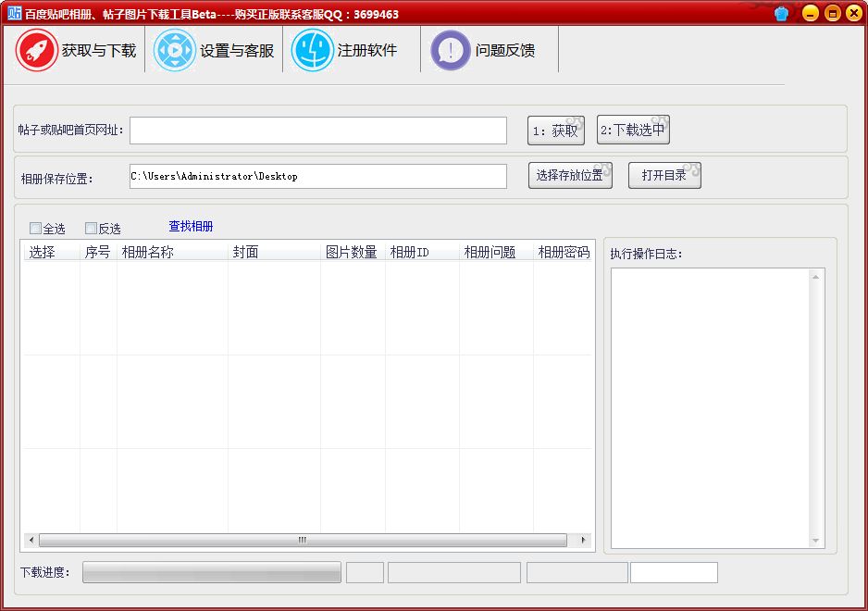Sort by 图片数量 column header
This screenshot has width=868, height=611.
coord(352,252)
